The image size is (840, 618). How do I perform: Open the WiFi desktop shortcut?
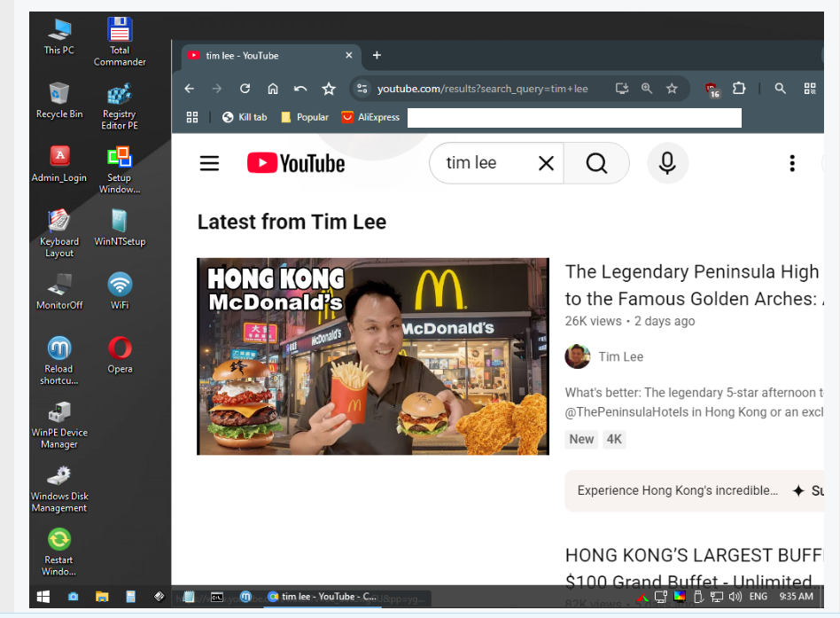[x=120, y=291]
